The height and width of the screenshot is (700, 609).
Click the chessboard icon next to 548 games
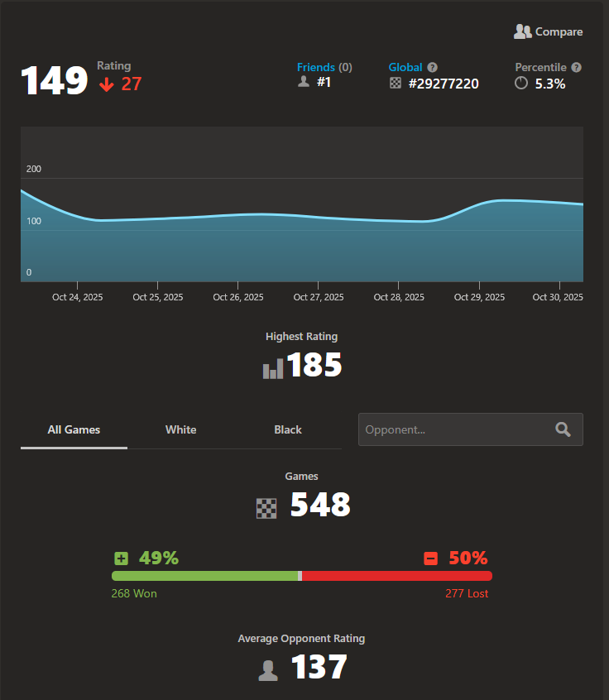click(266, 509)
